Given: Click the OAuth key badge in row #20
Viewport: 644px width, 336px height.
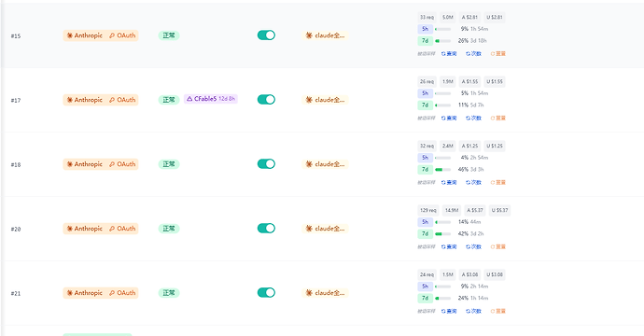Looking at the screenshot, I should [122, 229].
